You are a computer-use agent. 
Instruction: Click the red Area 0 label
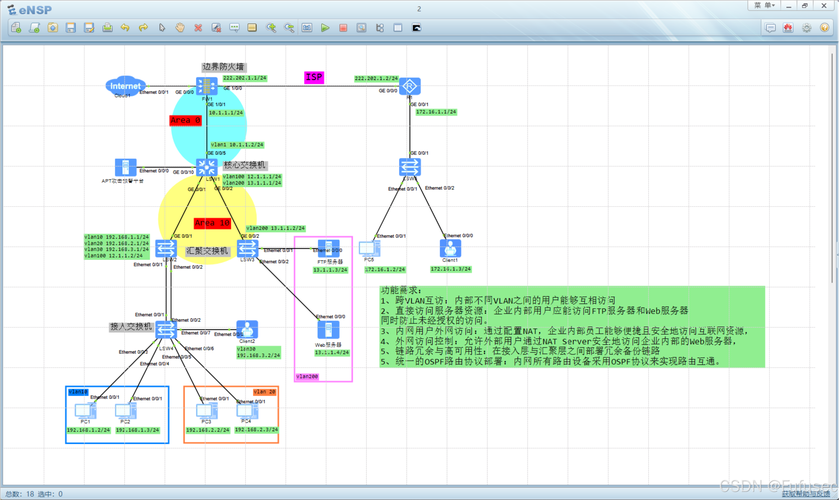[185, 120]
